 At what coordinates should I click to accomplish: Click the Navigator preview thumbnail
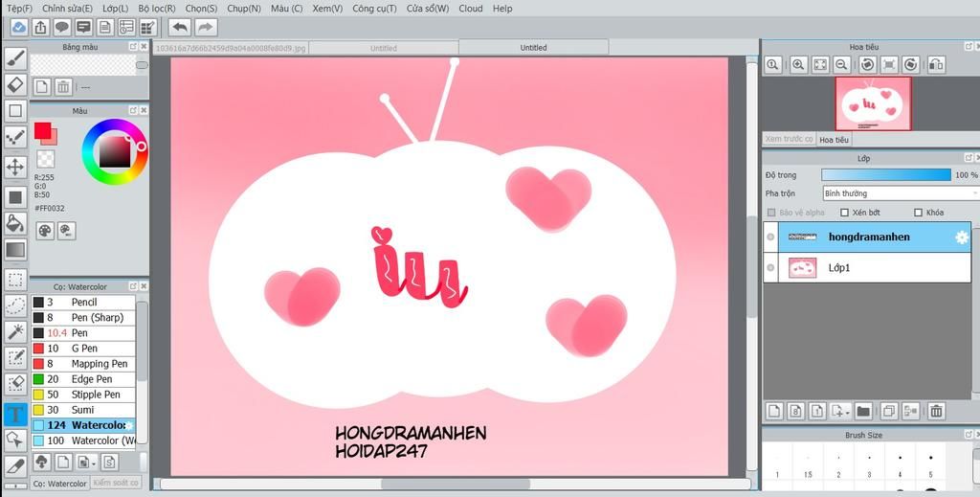click(x=873, y=103)
